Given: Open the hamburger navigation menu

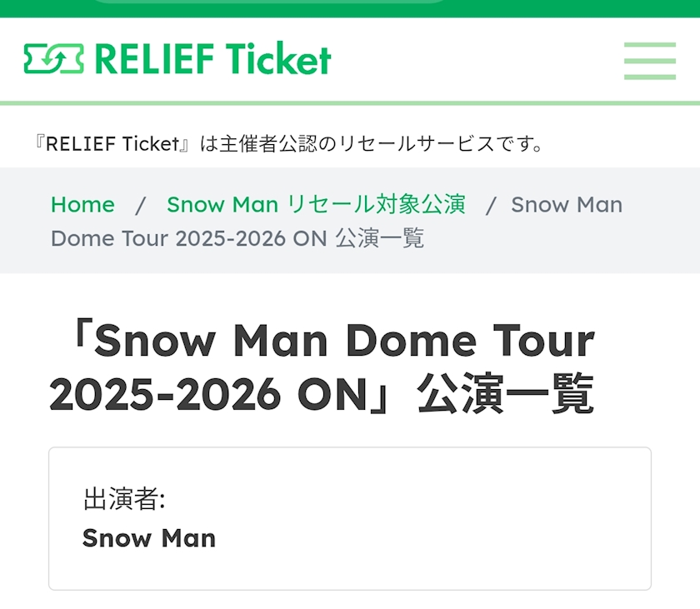Looking at the screenshot, I should [x=649, y=60].
